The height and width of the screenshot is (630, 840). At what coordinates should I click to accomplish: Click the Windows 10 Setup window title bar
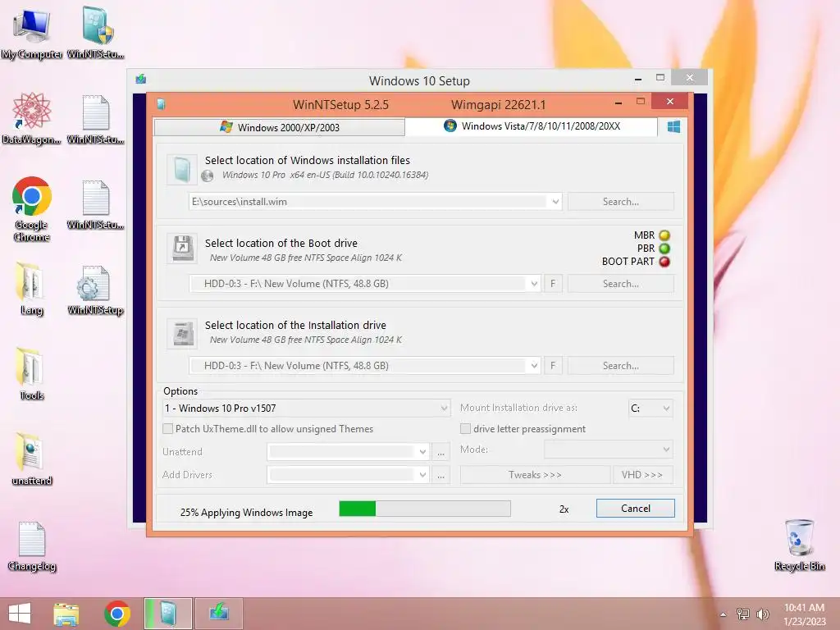pos(419,81)
